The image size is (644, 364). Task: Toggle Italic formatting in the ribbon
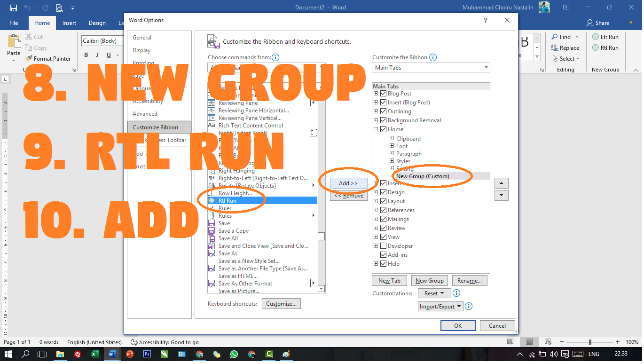point(98,55)
